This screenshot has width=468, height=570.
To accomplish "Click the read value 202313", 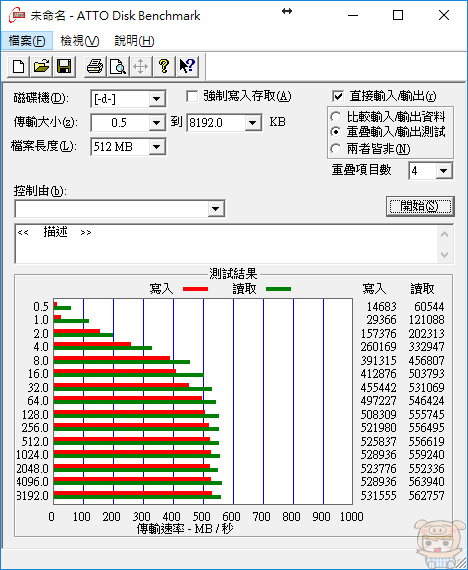I will tap(426, 334).
